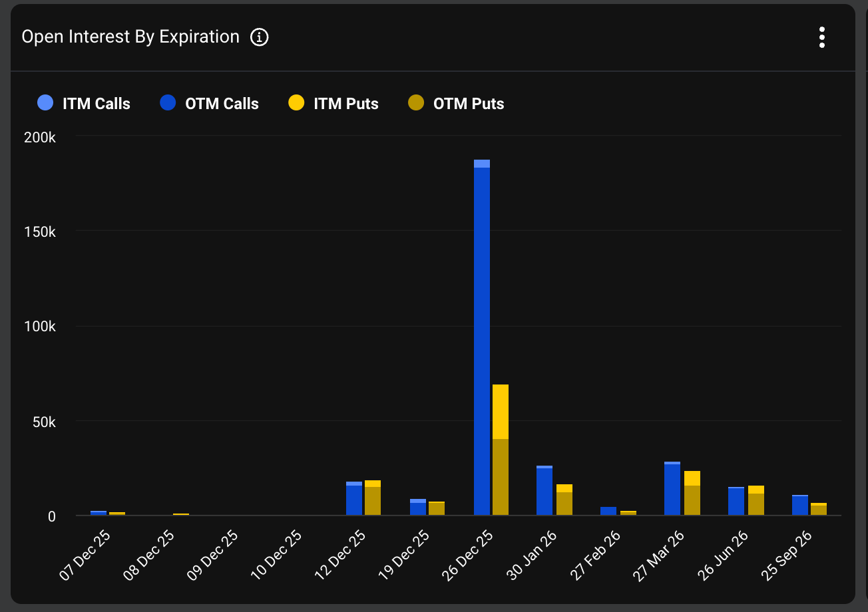Click the ITM Puts yellow legend dot
This screenshot has height=612, width=868.
296,103
